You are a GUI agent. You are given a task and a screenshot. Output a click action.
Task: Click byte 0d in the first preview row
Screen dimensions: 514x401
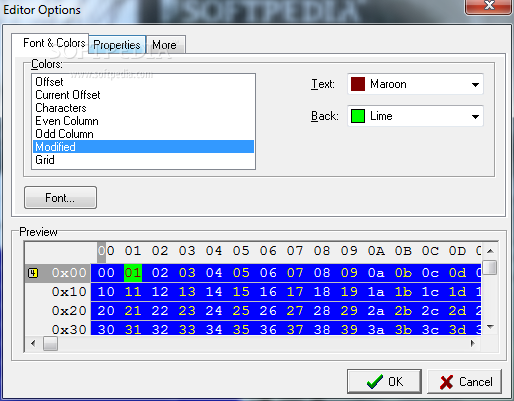pos(457,273)
